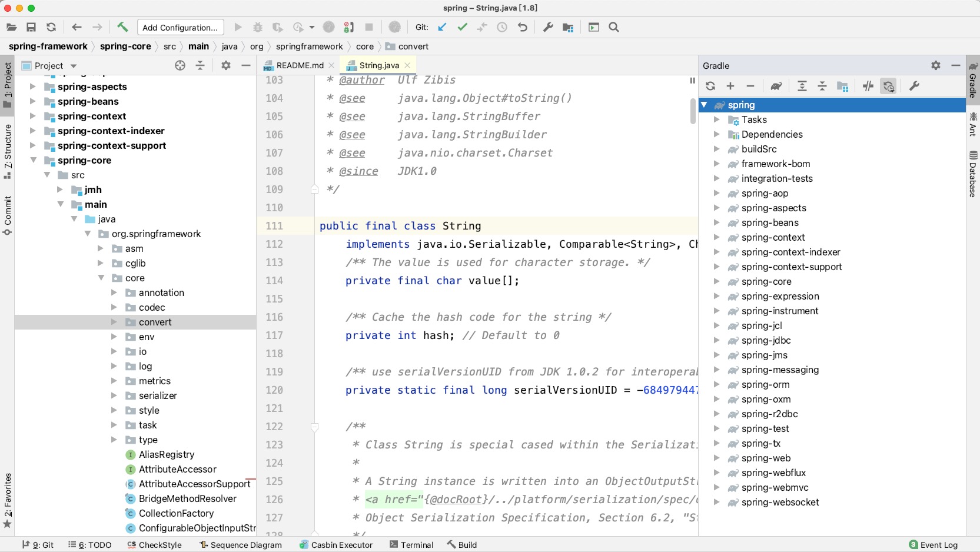Open Casbin Executor tool window
The image size is (980, 552).
336,545
